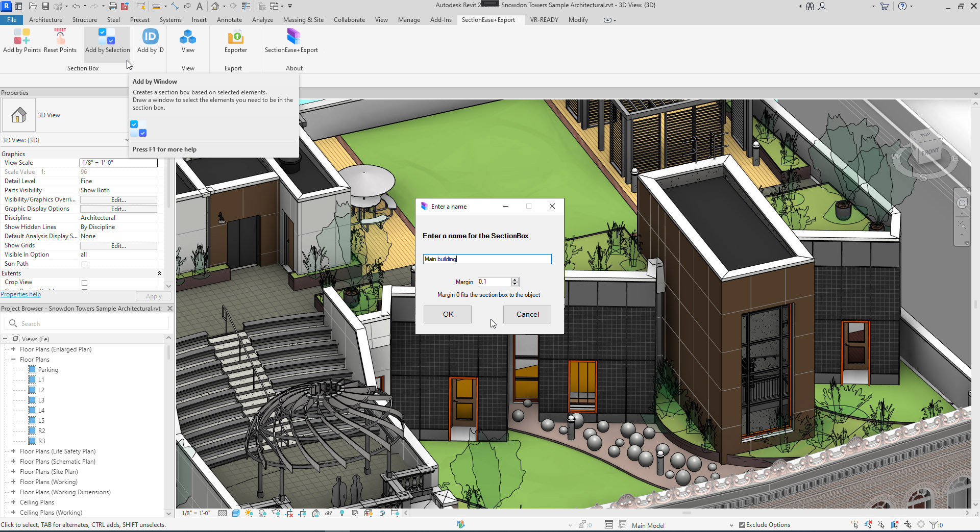
Task: Click the View ribbon icon
Action: 188,37
